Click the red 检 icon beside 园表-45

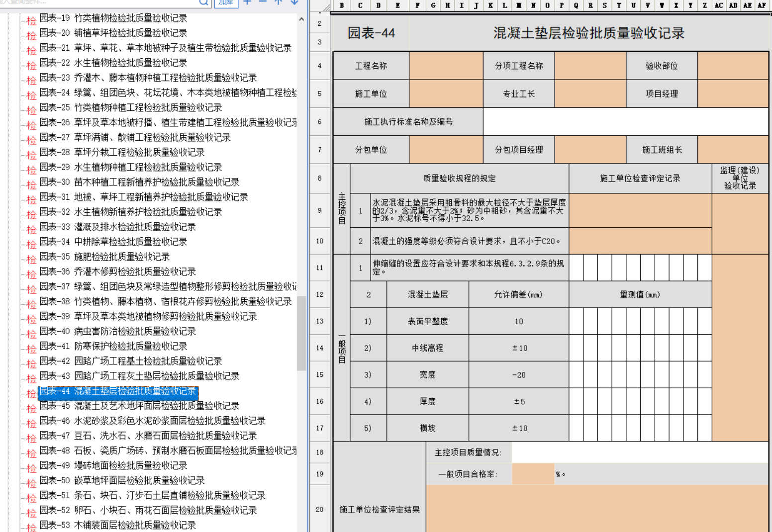pyautogui.click(x=31, y=408)
